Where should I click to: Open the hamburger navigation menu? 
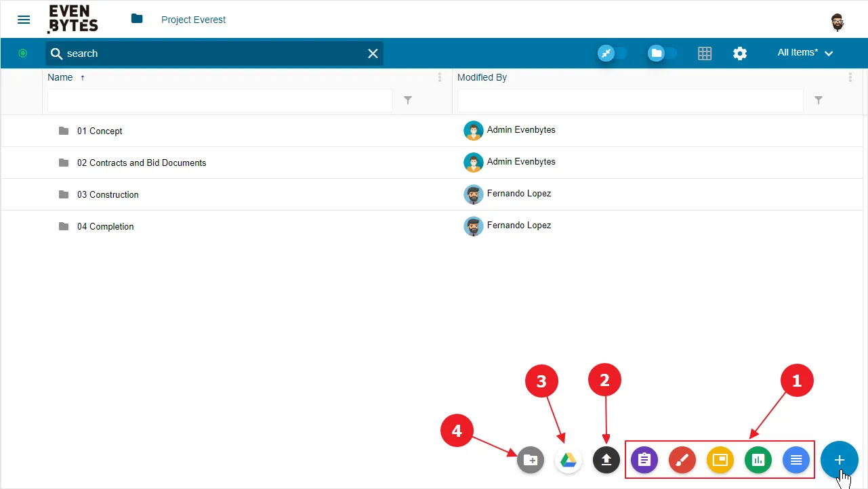[x=24, y=20]
